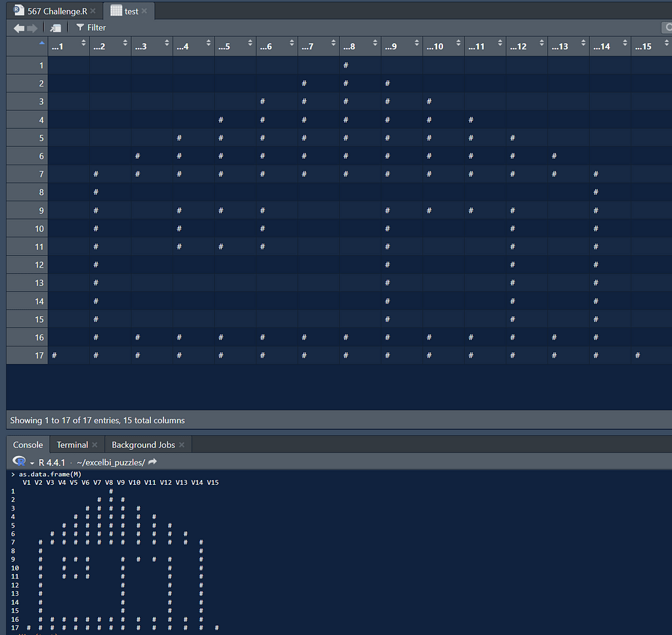Close the Terminal tab
The width and height of the screenshot is (672, 635).
coord(94,445)
